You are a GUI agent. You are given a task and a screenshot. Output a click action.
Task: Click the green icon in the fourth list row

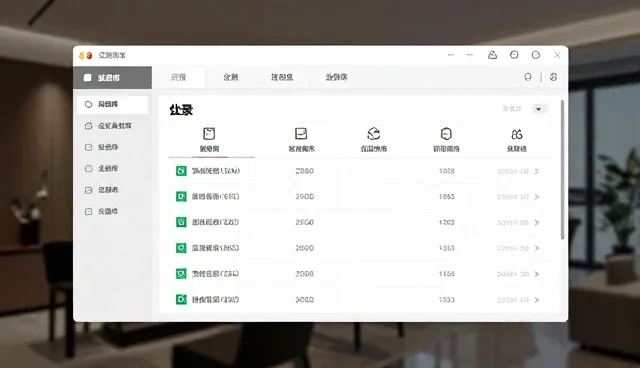181,248
